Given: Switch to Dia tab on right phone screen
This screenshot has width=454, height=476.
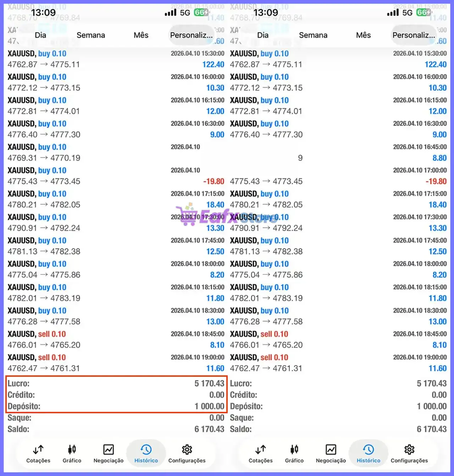Looking at the screenshot, I should (263, 35).
